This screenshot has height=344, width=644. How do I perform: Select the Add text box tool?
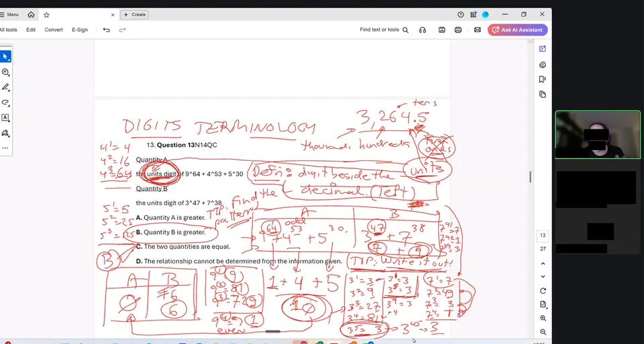click(x=5, y=118)
